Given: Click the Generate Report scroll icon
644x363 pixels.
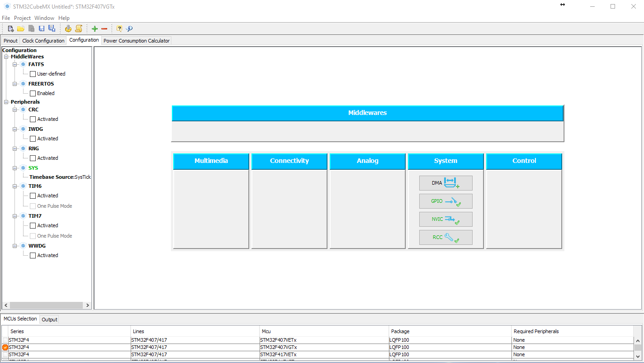Looking at the screenshot, I should coord(78,29).
